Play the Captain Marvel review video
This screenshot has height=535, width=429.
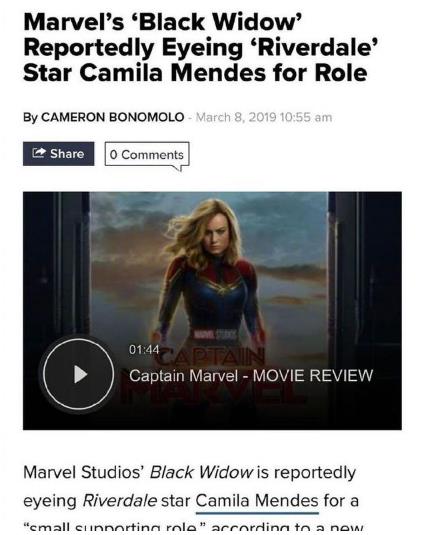point(78,374)
